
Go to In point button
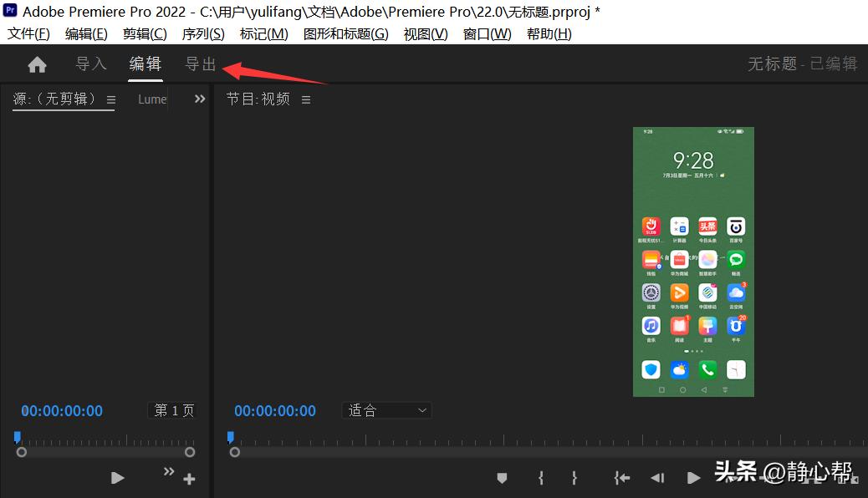click(621, 478)
